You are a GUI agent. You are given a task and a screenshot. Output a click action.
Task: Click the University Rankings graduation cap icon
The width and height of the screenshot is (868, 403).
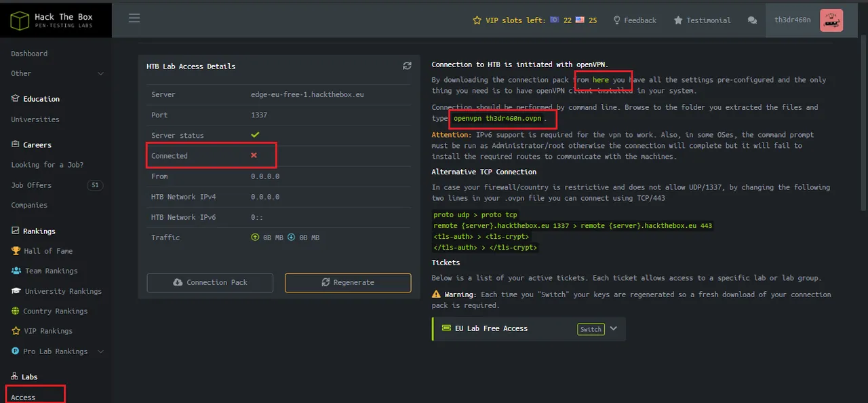coord(16,291)
